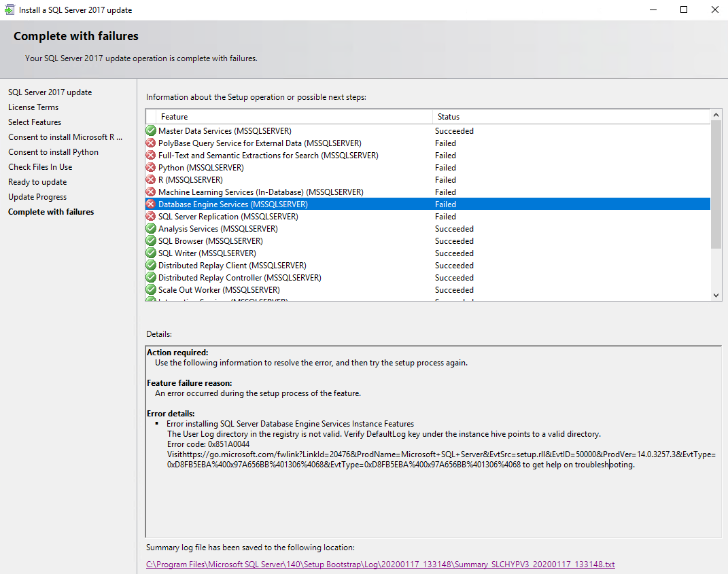Click red failure icon for Database Engine Services
The image size is (728, 574).
[151, 204]
